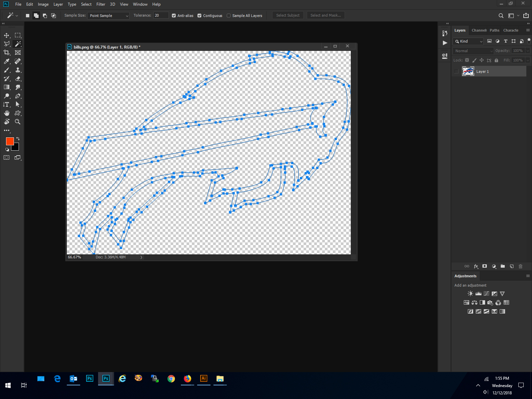
Task: Open Fill slider dropdown arrow
Action: [528, 60]
